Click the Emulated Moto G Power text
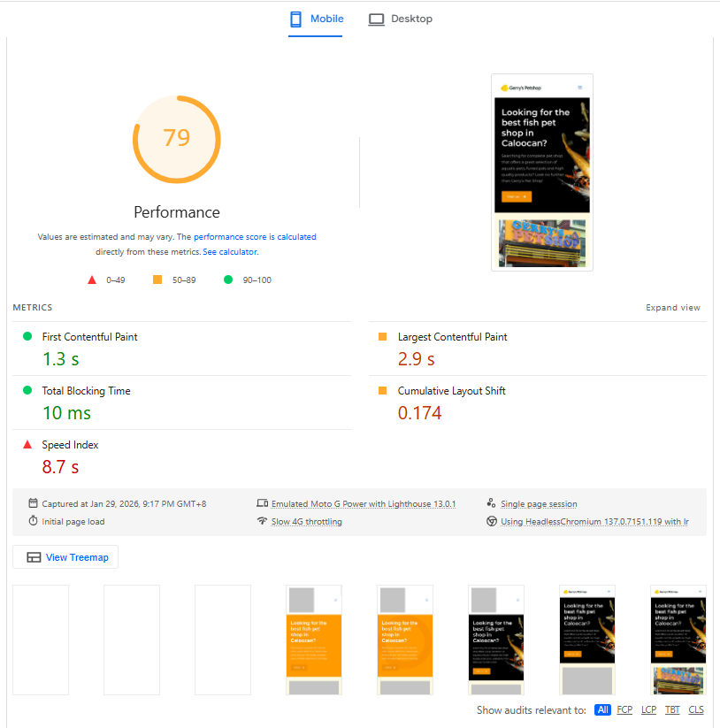The image size is (720, 728). pos(363,503)
